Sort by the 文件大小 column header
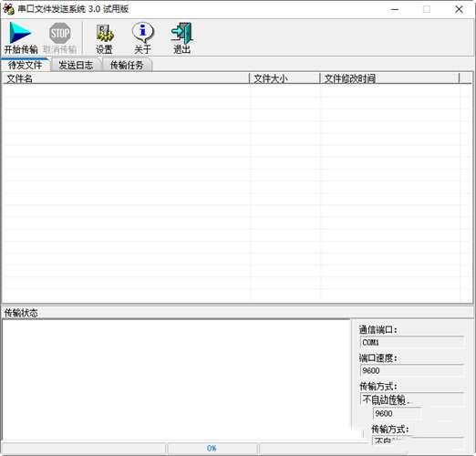Screen dimensions: 476x456 pyautogui.click(x=285, y=78)
